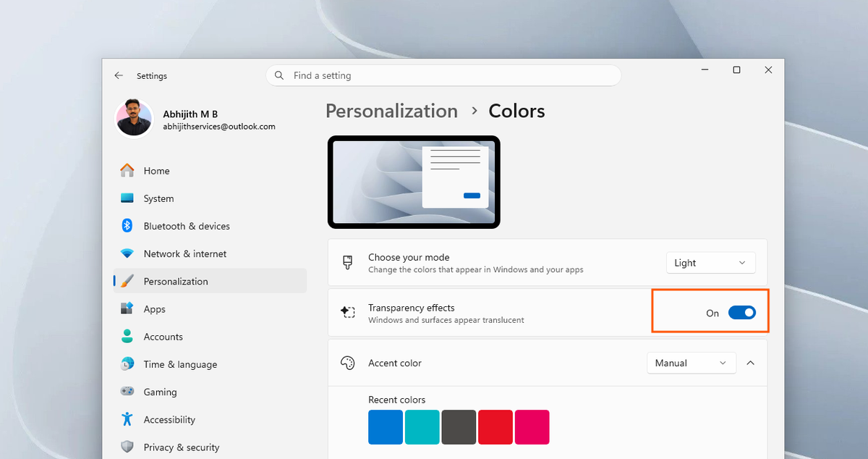Click the desktop preview thumbnail
This screenshot has height=459, width=868.
click(x=414, y=182)
